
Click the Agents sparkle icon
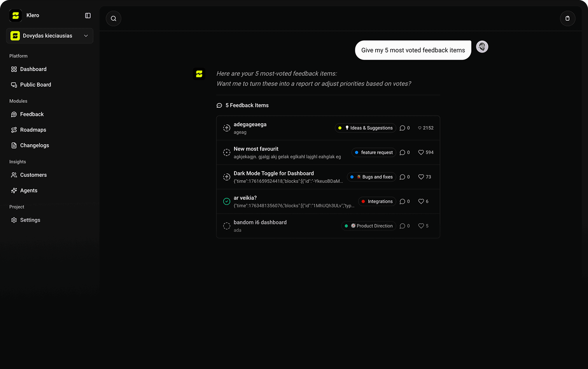pyautogui.click(x=14, y=191)
